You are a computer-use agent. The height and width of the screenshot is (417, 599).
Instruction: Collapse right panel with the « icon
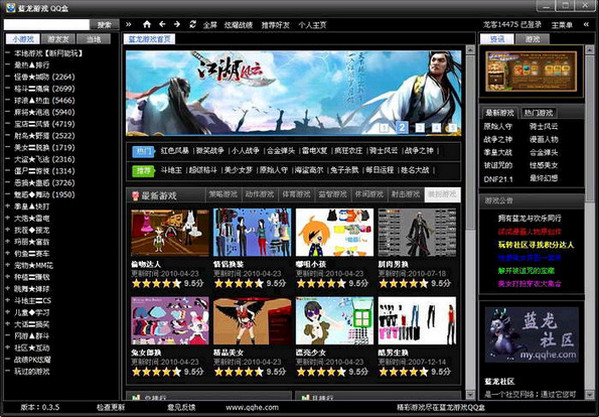586,24
